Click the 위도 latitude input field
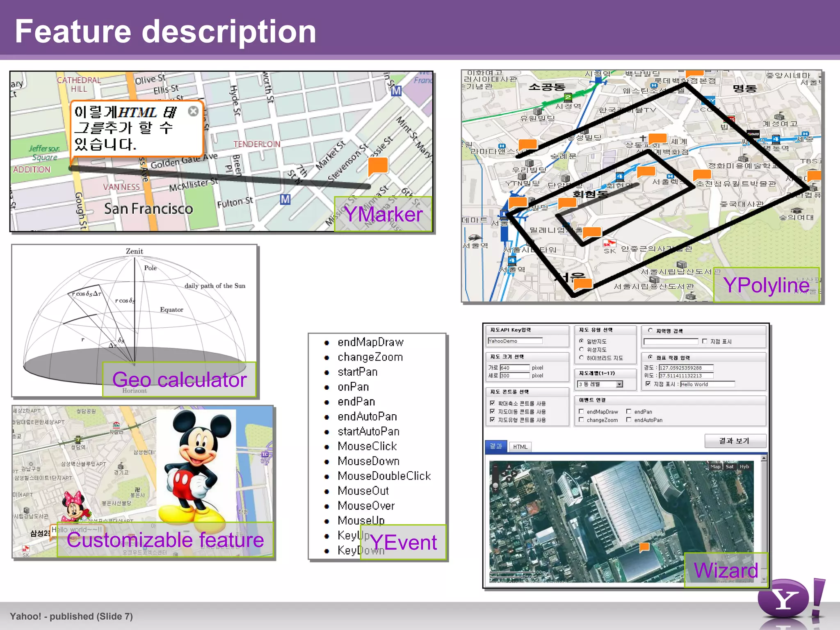Viewport: 840px width, 630px height. (686, 375)
